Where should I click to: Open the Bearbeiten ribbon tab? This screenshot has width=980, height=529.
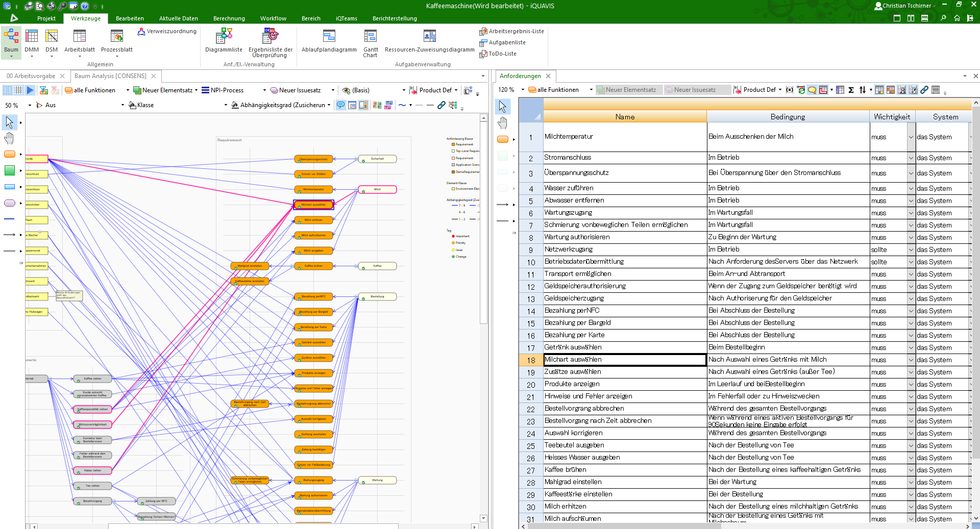130,18
